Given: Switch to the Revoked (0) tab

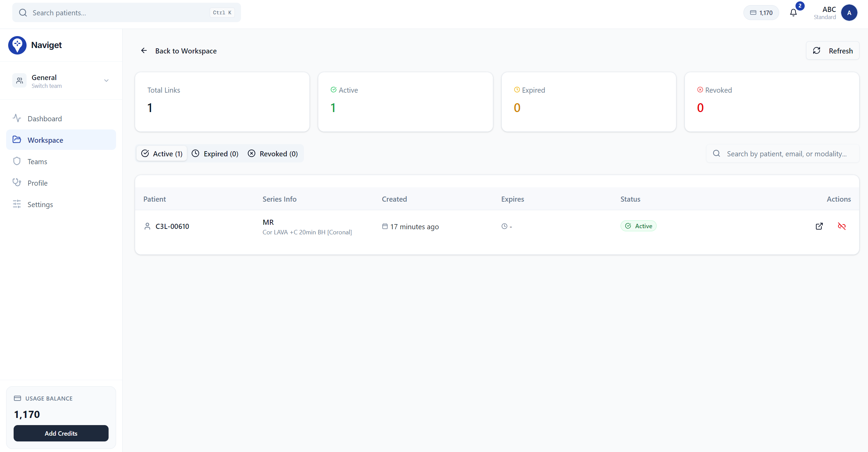Looking at the screenshot, I should coord(273,153).
